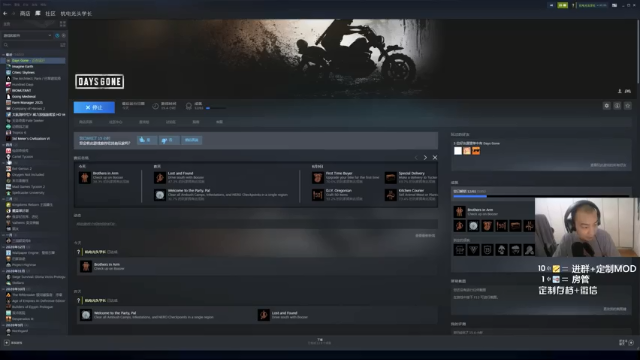Open the shield locked achievement icon
The image size is (640, 360).
(x=487, y=250)
